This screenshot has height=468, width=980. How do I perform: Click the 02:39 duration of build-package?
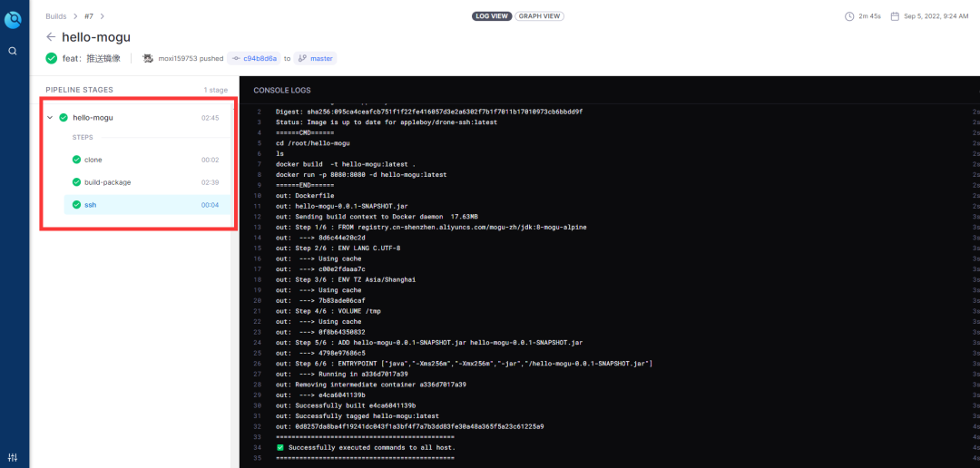click(210, 182)
